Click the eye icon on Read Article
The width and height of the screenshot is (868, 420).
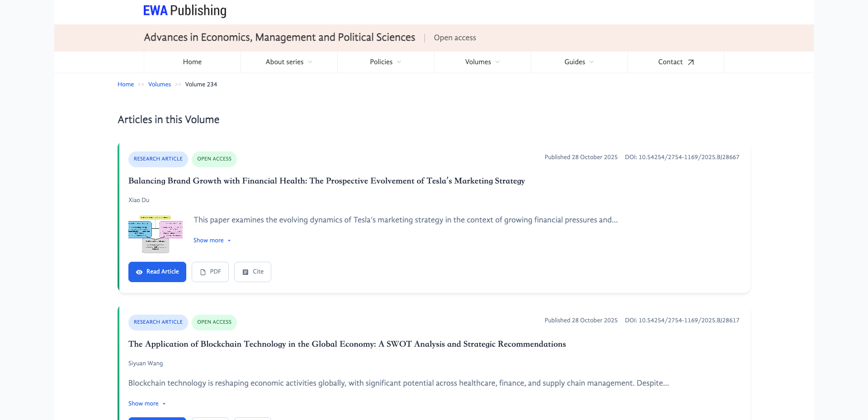click(139, 272)
